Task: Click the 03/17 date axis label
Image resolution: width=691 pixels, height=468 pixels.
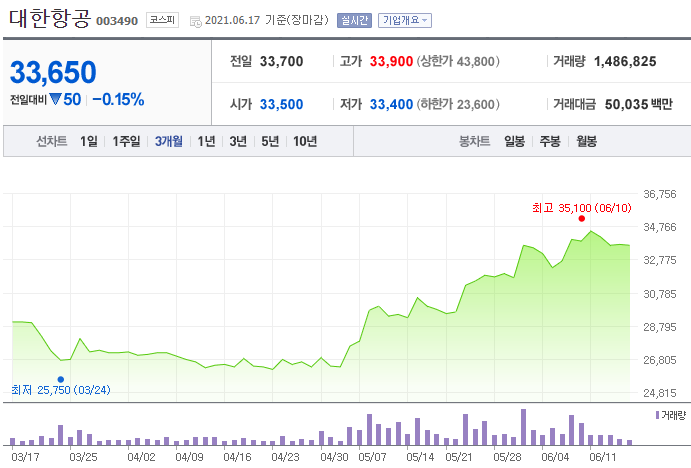Action: pyautogui.click(x=25, y=457)
